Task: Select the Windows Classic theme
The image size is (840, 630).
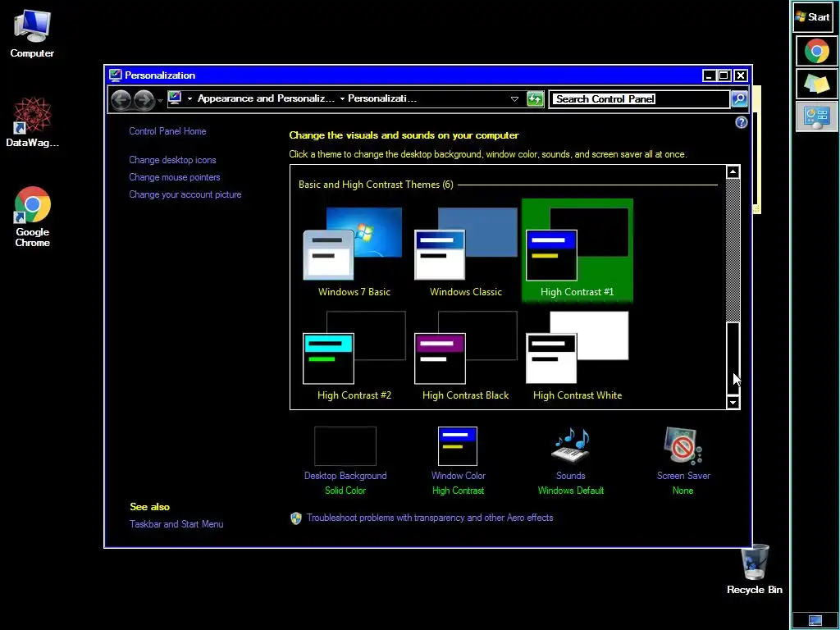Action: [466, 253]
